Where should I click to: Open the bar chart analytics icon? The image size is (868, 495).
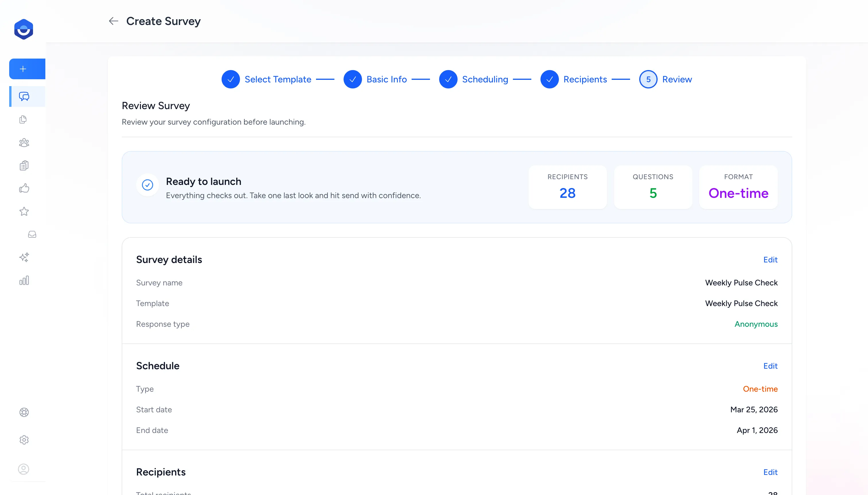(x=24, y=281)
